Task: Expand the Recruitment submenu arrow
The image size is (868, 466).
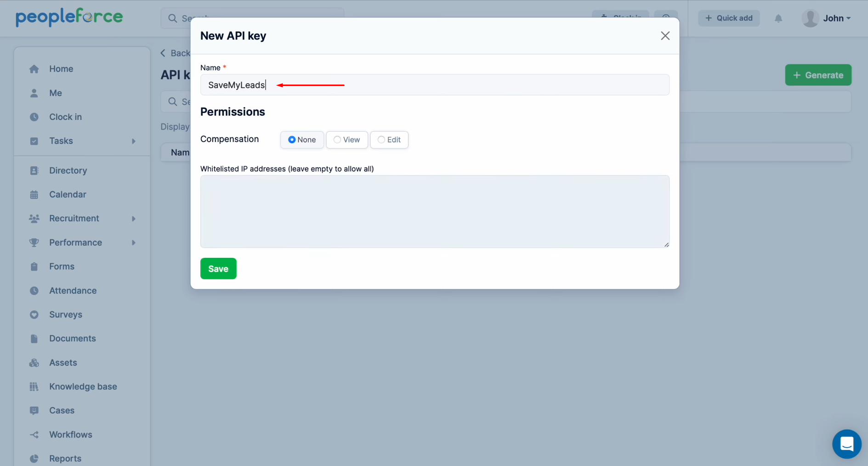Action: coord(134,219)
